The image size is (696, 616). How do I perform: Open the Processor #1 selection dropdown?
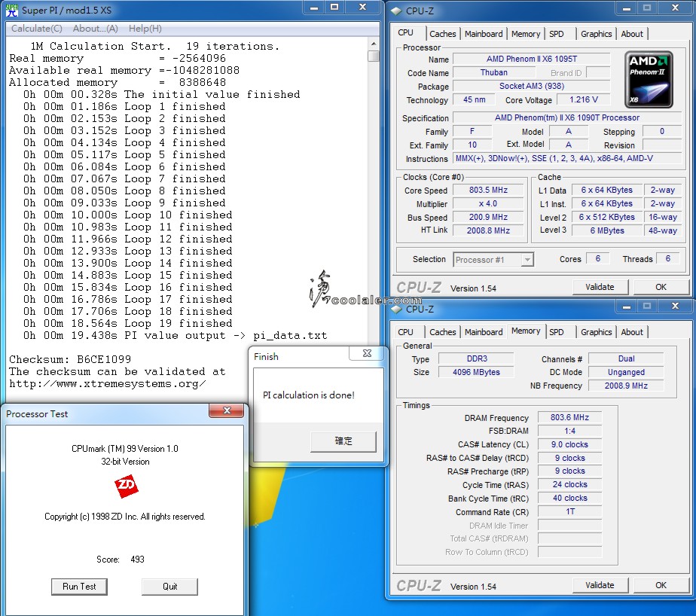pyautogui.click(x=493, y=260)
